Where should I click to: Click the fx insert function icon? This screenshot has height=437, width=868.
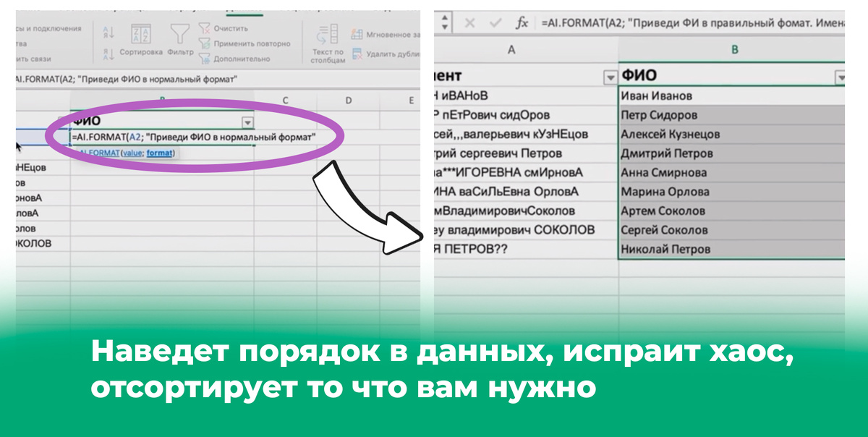[x=522, y=23]
